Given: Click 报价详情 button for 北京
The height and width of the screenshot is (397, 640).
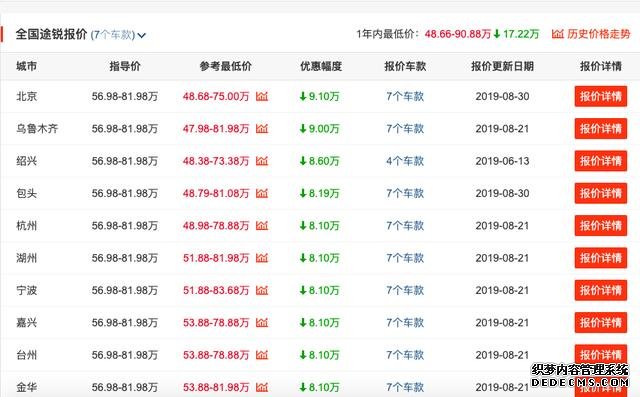Looking at the screenshot, I should click(x=600, y=96).
